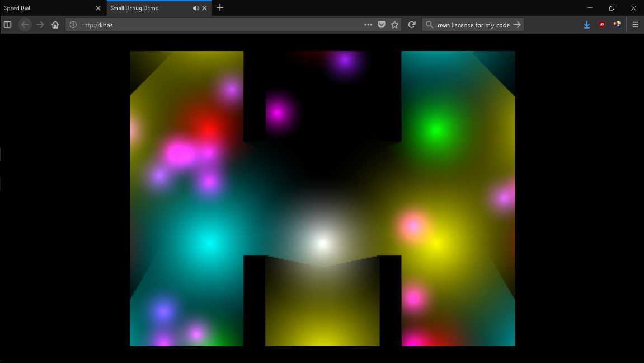Go back to the previous page

[x=25, y=25]
